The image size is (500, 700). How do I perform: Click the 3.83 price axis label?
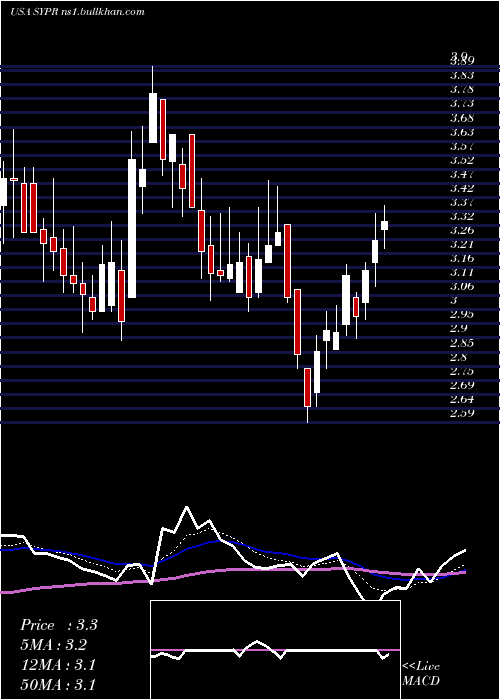tap(462, 75)
